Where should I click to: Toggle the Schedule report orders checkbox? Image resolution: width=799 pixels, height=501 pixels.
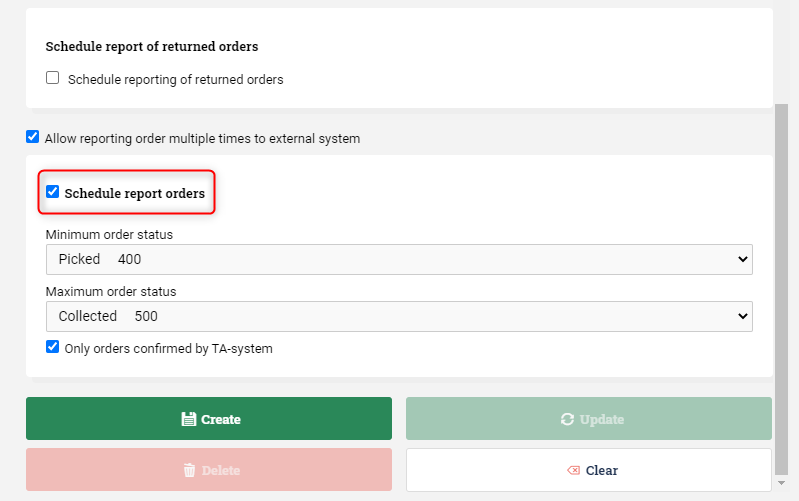point(52,192)
